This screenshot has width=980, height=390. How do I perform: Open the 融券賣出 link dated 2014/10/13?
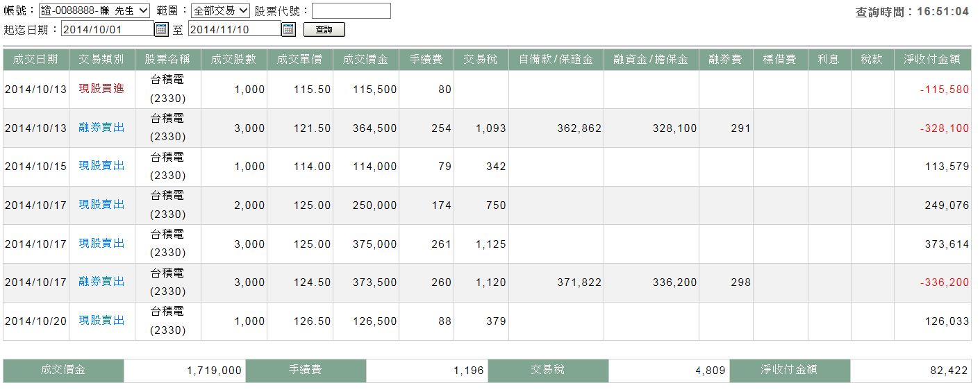point(101,128)
